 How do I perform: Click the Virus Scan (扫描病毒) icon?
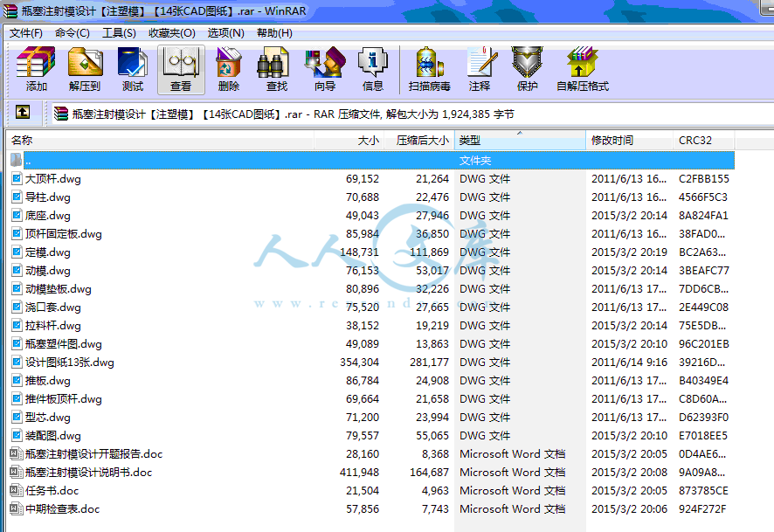tap(430, 69)
